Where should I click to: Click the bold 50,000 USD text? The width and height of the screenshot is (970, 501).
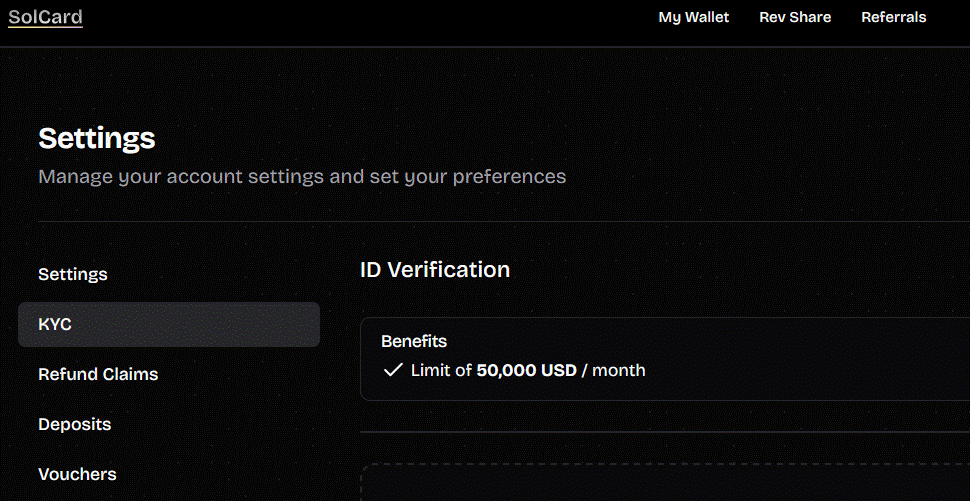pyautogui.click(x=526, y=370)
